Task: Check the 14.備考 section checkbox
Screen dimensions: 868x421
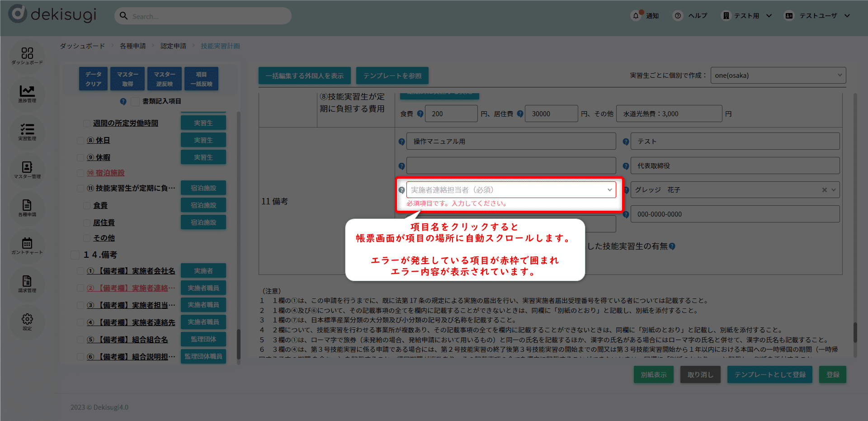Action: (x=75, y=255)
